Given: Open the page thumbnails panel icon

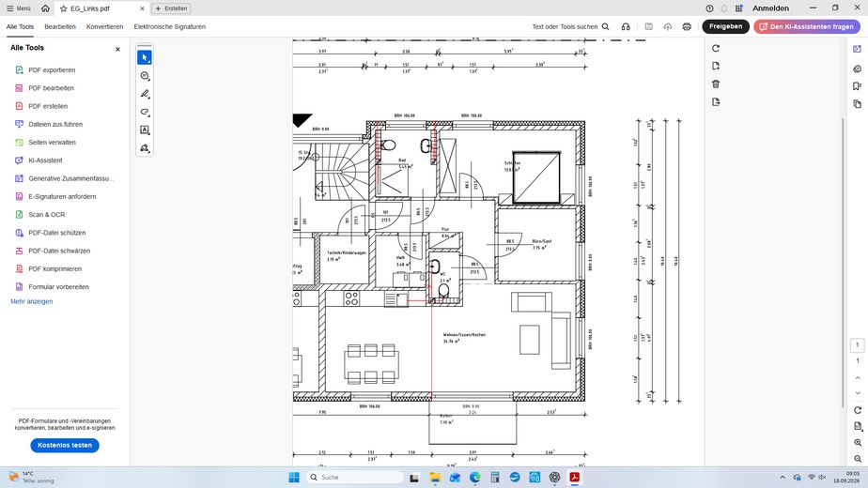Looking at the screenshot, I should [x=858, y=104].
